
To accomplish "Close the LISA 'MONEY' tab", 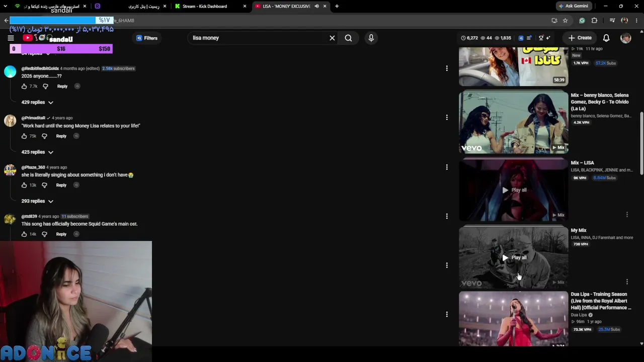I will click(x=325, y=6).
